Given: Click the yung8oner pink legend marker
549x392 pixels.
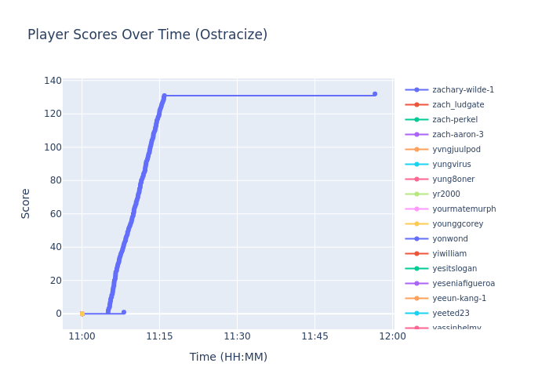Looking at the screenshot, I should coord(416,180).
